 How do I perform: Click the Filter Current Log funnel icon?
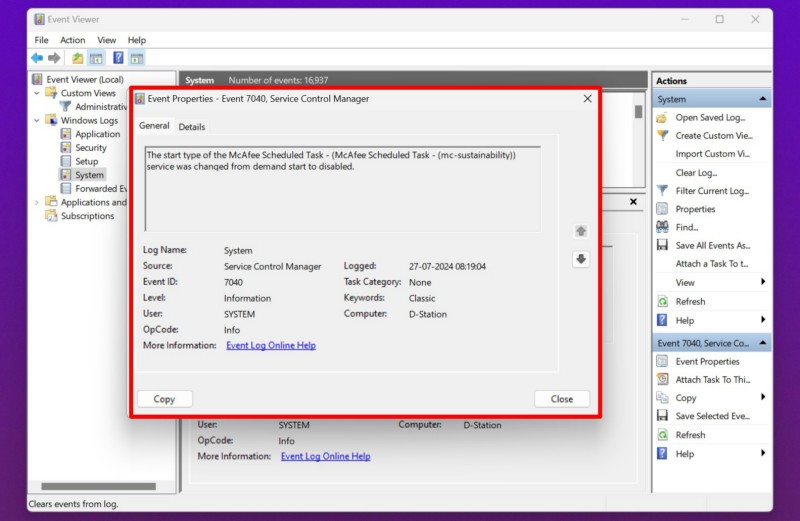point(662,191)
